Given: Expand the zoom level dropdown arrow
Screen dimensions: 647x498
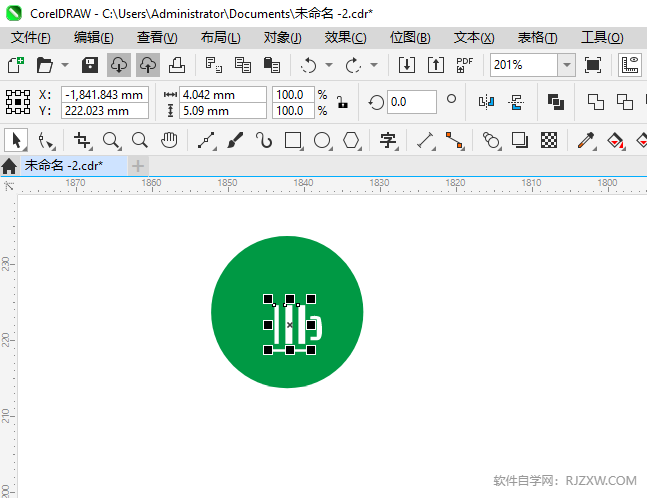Looking at the screenshot, I should coord(567,65).
